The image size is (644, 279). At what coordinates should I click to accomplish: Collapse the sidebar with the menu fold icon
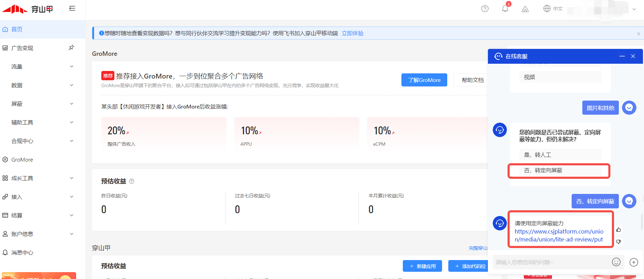coord(72,8)
